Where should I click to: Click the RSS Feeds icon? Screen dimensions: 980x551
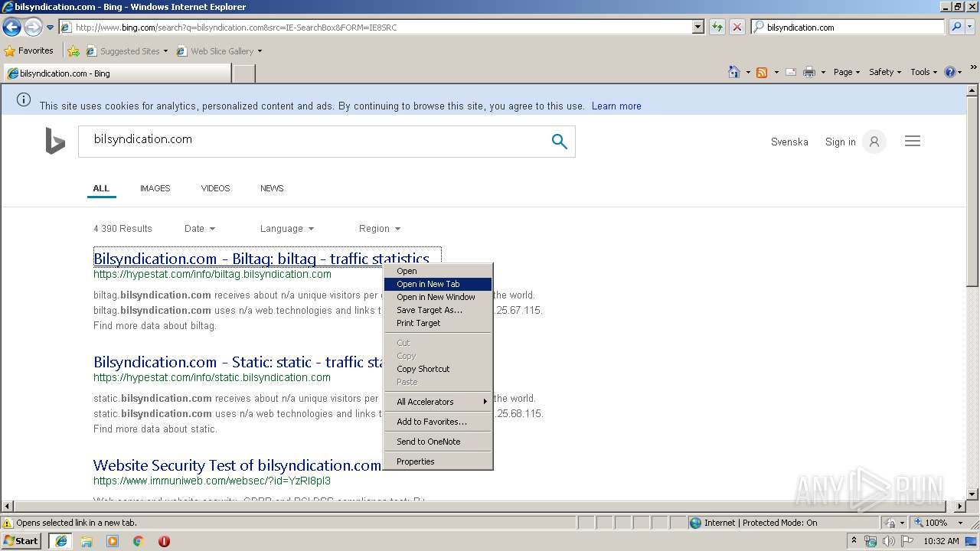coord(762,72)
